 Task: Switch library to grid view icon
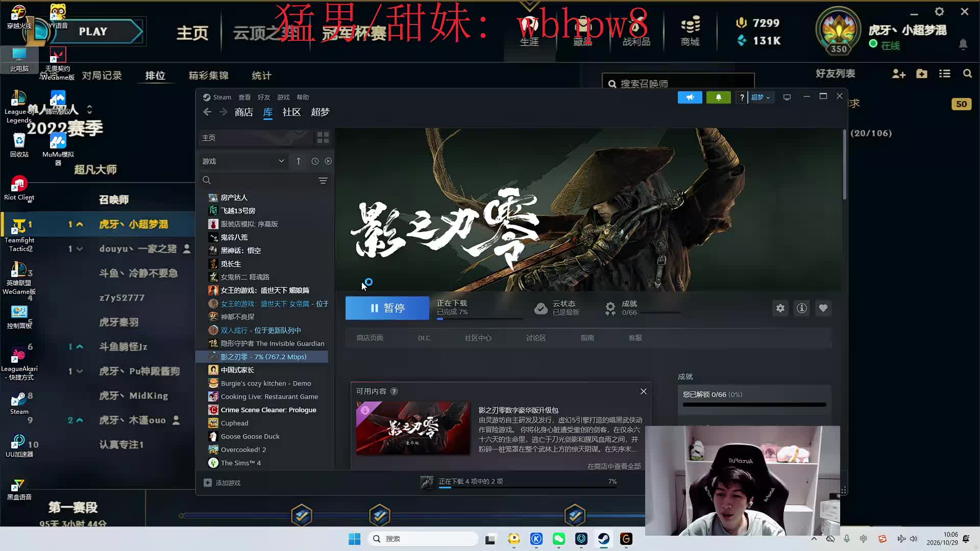(x=323, y=138)
